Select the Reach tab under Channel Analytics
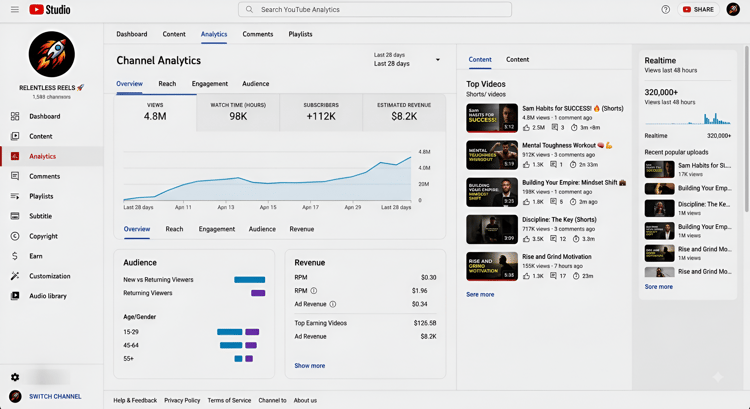Image resolution: width=750 pixels, height=409 pixels. 167,84
